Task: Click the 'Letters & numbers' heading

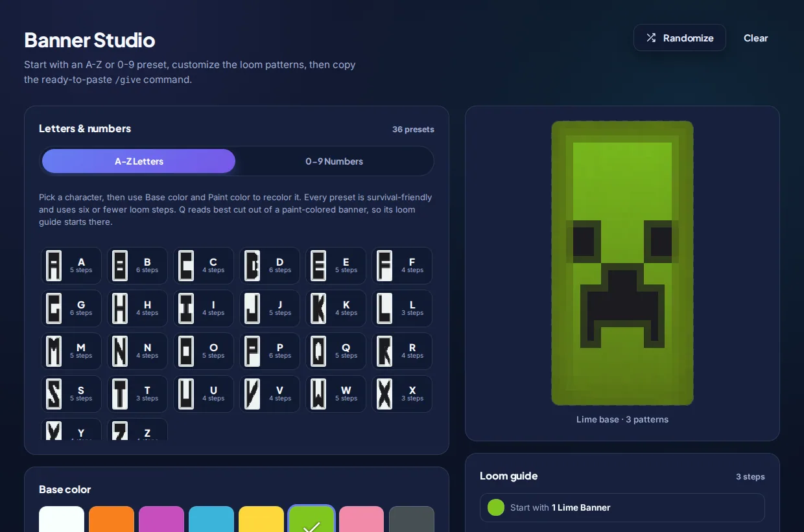Action: pyautogui.click(x=85, y=128)
